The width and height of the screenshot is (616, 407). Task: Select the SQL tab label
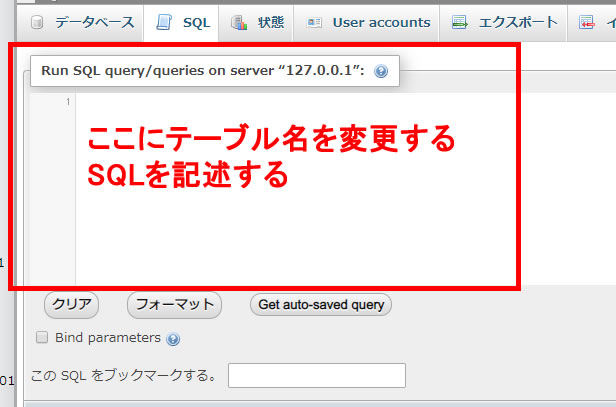(x=196, y=22)
